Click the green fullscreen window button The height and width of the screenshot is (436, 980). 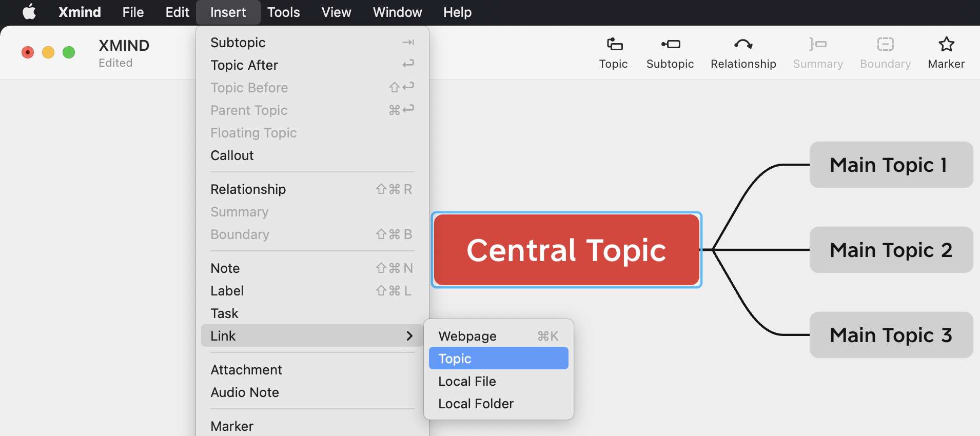pyautogui.click(x=69, y=52)
